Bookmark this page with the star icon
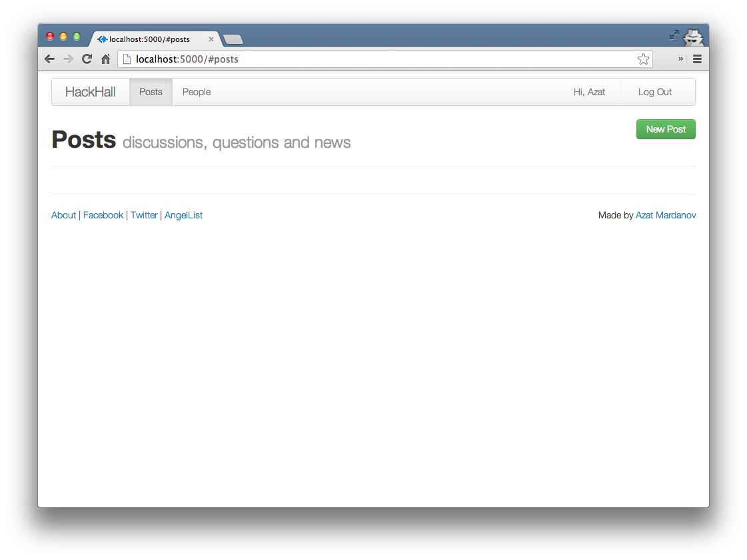 coord(643,59)
